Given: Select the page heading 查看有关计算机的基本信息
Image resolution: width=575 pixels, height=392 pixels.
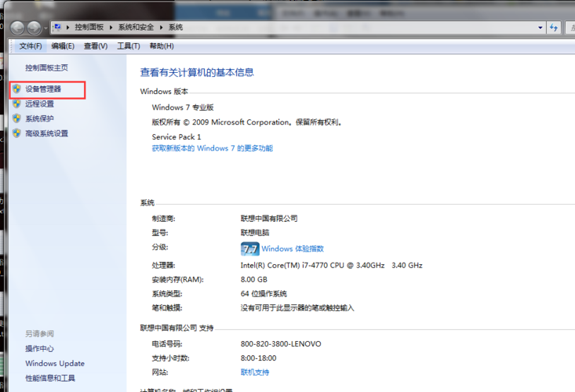Looking at the screenshot, I should (x=197, y=73).
